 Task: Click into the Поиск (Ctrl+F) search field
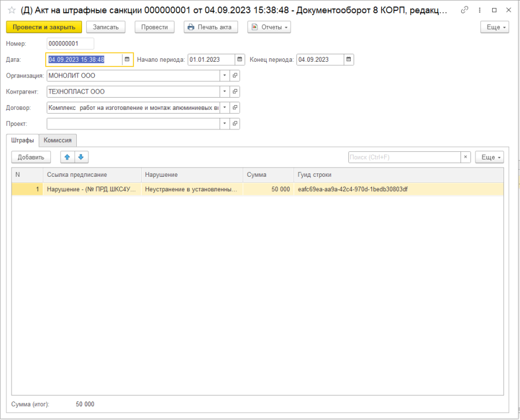404,157
